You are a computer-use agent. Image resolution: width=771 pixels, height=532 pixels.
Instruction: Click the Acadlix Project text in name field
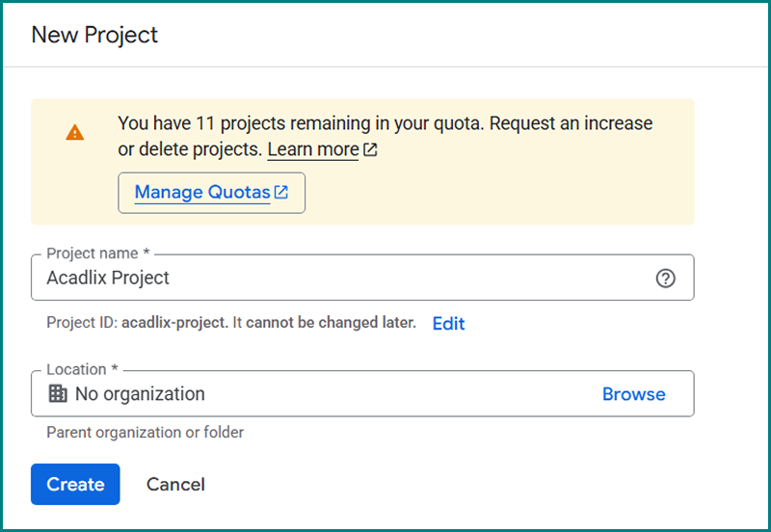tap(108, 278)
